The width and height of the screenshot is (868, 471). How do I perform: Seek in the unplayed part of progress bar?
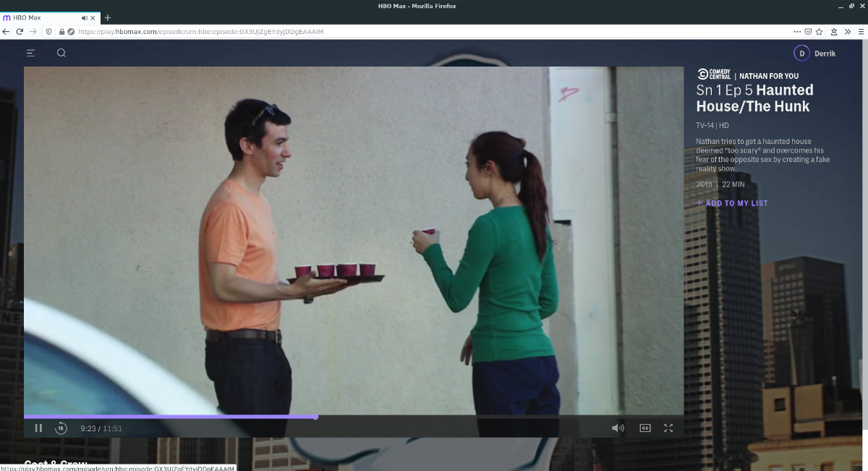pos(499,417)
